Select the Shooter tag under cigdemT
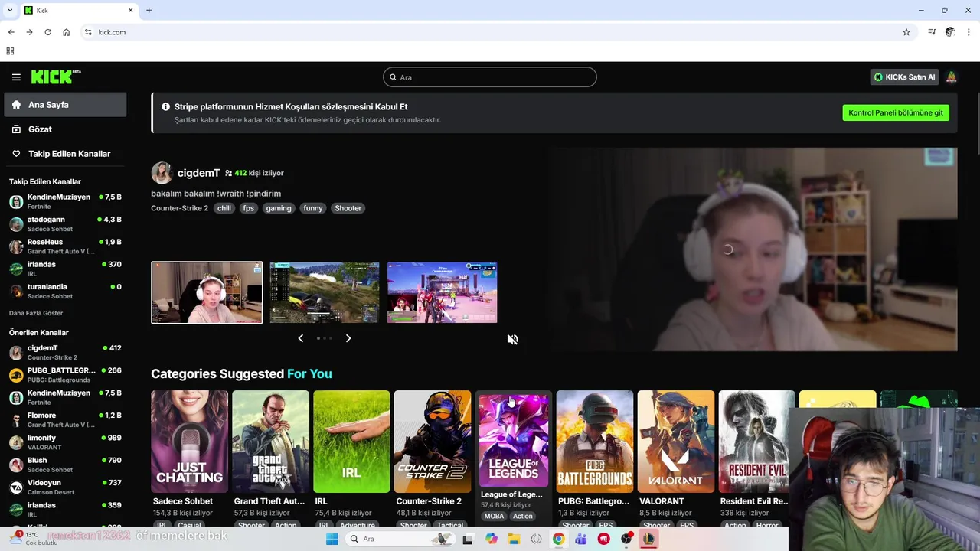 pyautogui.click(x=348, y=208)
